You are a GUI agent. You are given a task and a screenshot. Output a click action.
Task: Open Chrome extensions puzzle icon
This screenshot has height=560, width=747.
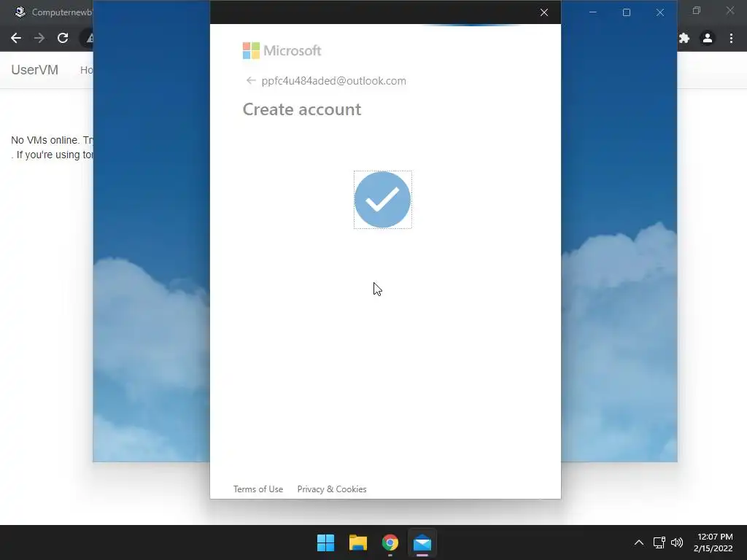[x=684, y=38]
